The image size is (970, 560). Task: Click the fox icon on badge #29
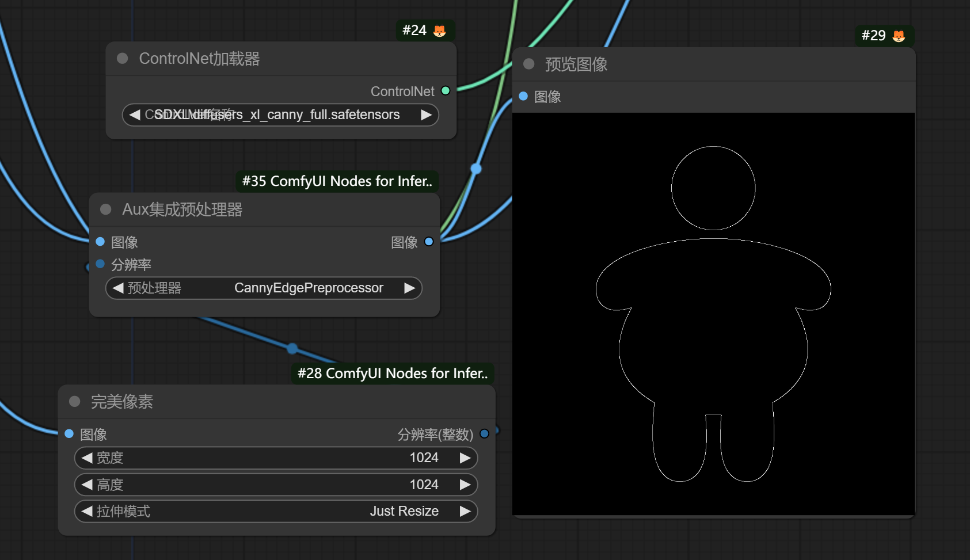tap(899, 36)
